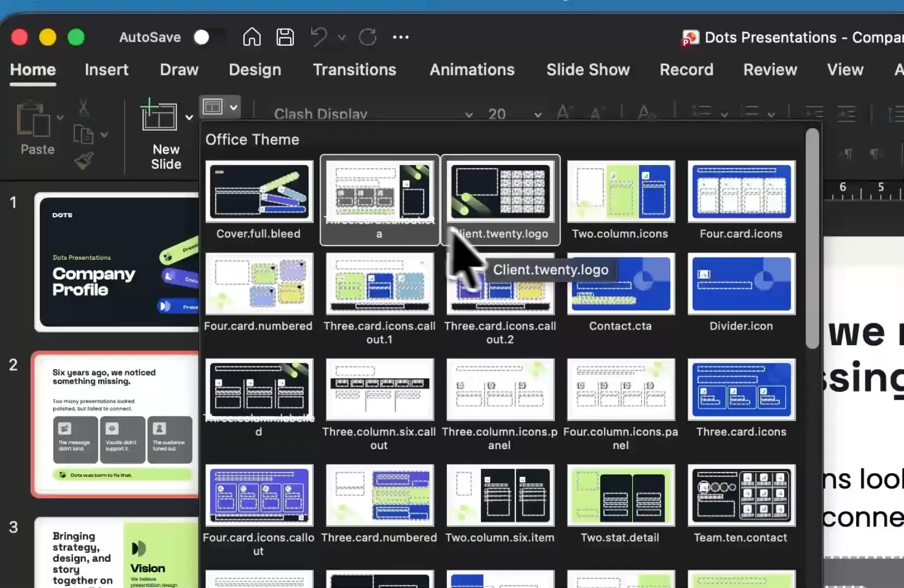Decrease font size with the smaller A icon
The height and width of the screenshot is (588, 904).
597,113
